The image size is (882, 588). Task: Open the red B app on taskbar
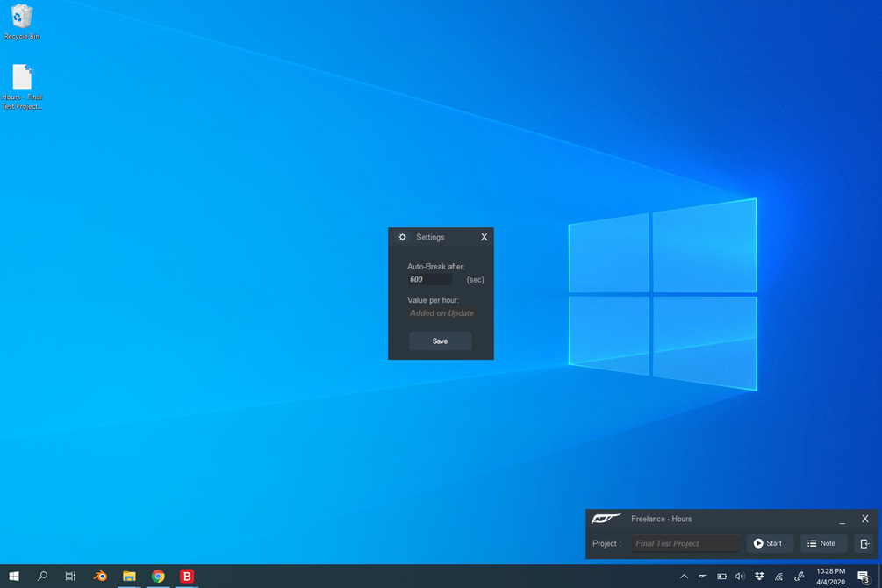[187, 577]
